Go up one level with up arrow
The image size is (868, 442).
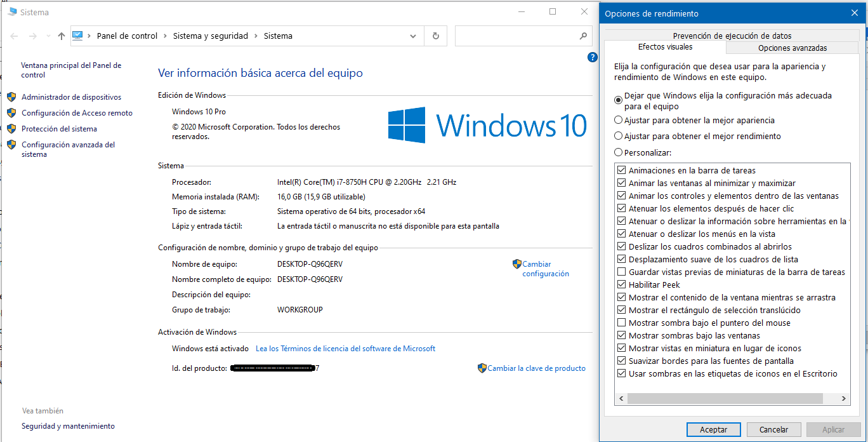(61, 36)
